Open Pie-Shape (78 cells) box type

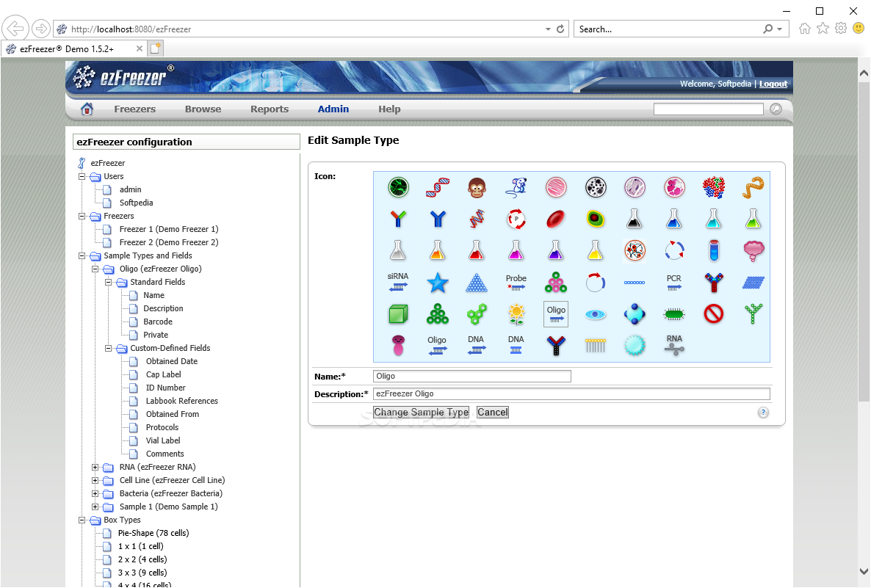click(x=153, y=533)
